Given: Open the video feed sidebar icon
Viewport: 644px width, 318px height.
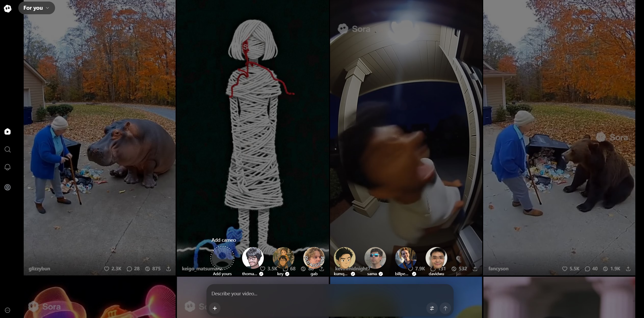Looking at the screenshot, I should 8,132.
